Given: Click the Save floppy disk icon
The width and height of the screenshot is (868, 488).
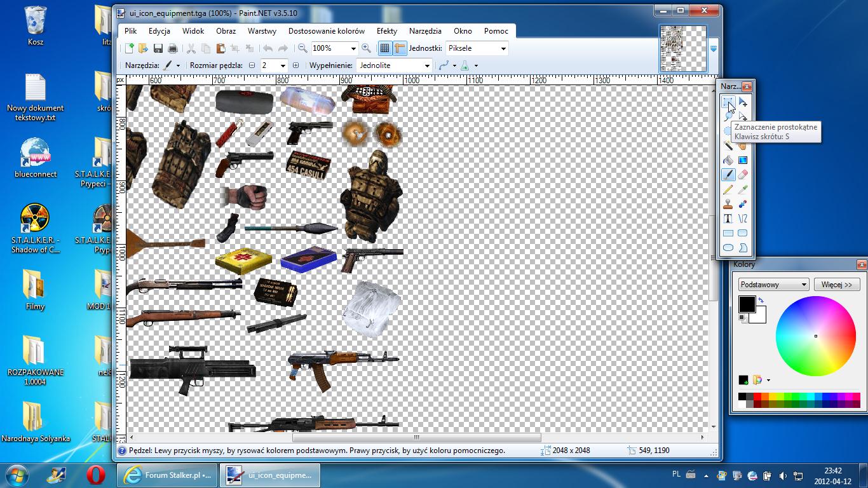Looking at the screenshot, I should 158,48.
